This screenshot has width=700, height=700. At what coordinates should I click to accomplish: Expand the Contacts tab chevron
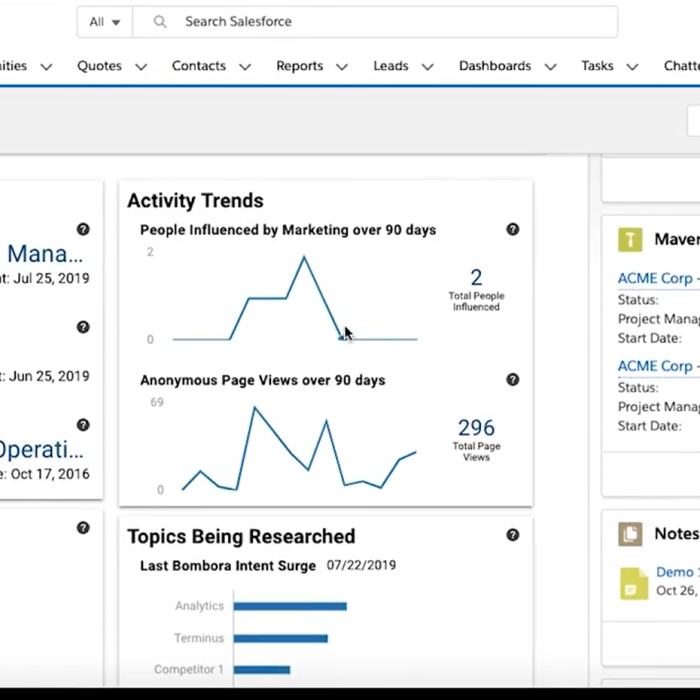pyautogui.click(x=245, y=67)
